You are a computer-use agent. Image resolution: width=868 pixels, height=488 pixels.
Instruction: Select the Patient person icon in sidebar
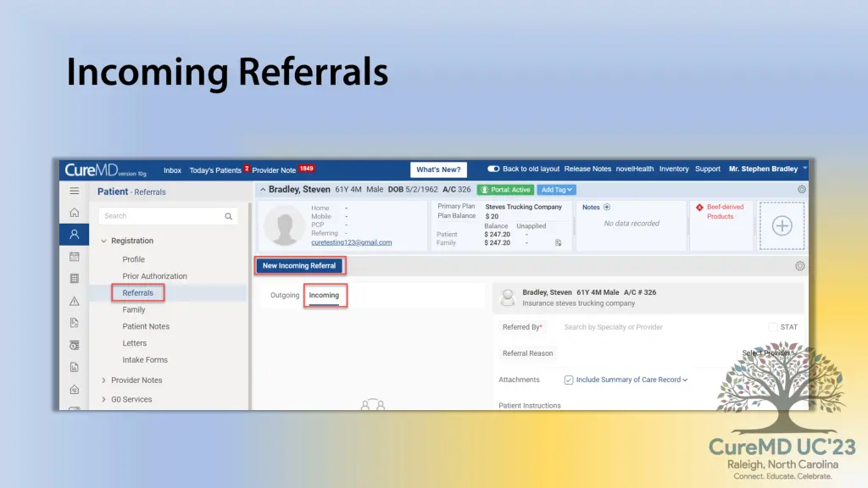point(75,235)
